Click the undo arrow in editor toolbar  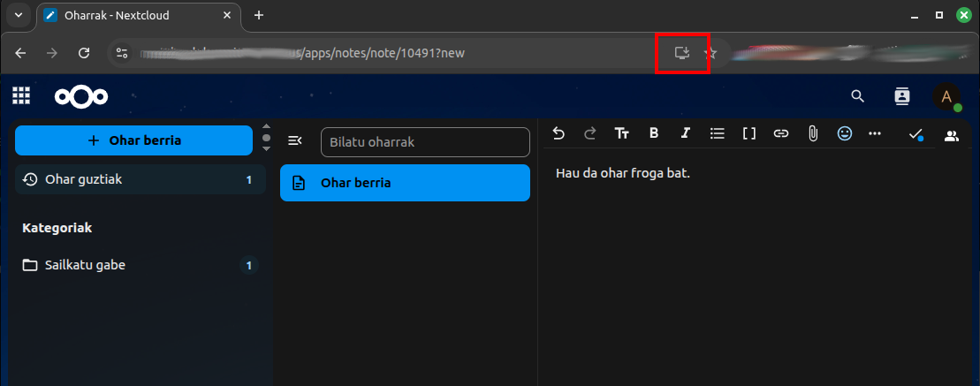[x=558, y=133]
